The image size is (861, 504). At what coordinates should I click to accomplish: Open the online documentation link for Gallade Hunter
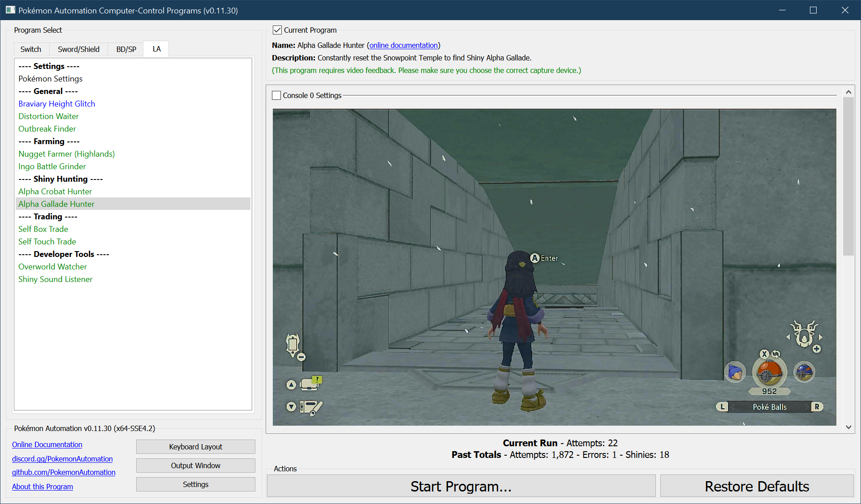coord(403,45)
